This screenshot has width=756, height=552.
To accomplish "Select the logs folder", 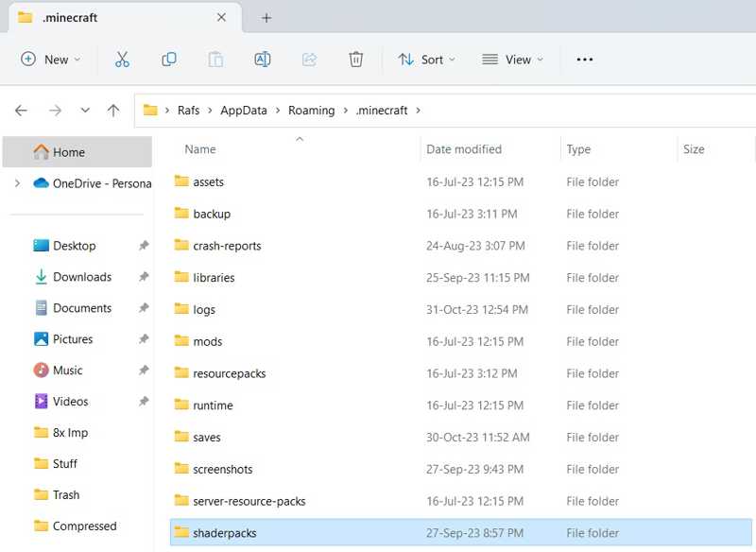I will (x=461, y=309).
